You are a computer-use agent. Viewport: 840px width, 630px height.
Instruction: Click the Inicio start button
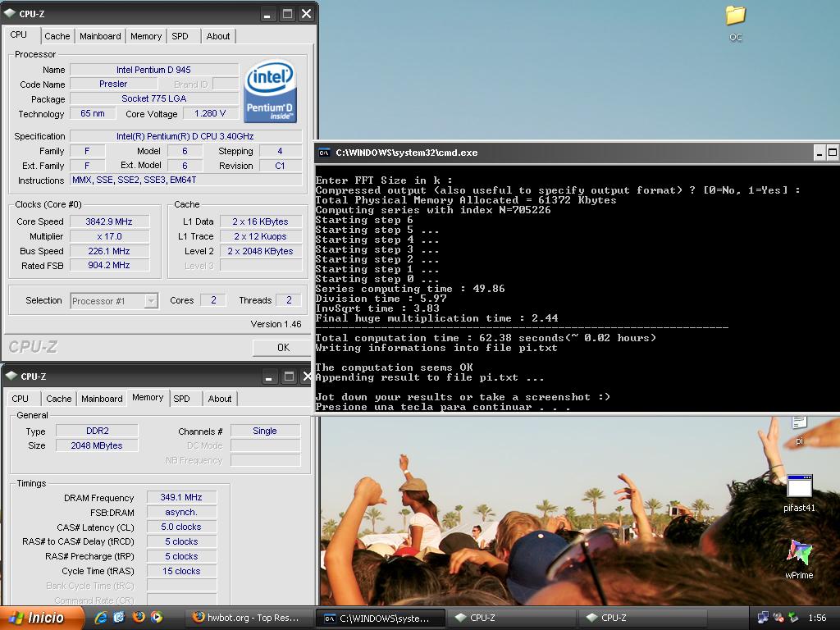coord(42,618)
